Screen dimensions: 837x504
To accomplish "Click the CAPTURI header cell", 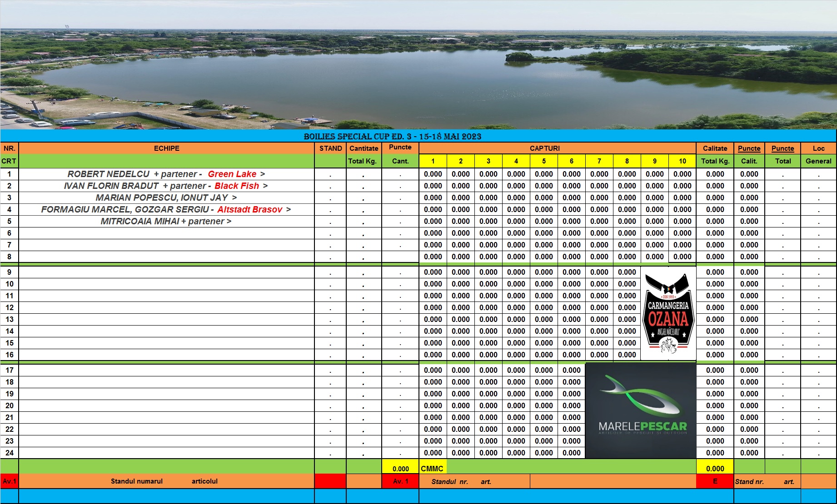I will (x=558, y=148).
